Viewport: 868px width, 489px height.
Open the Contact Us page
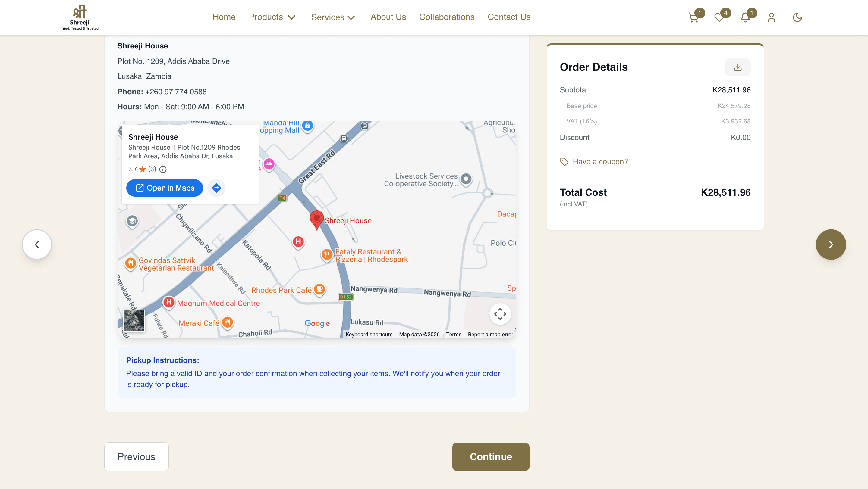(509, 17)
